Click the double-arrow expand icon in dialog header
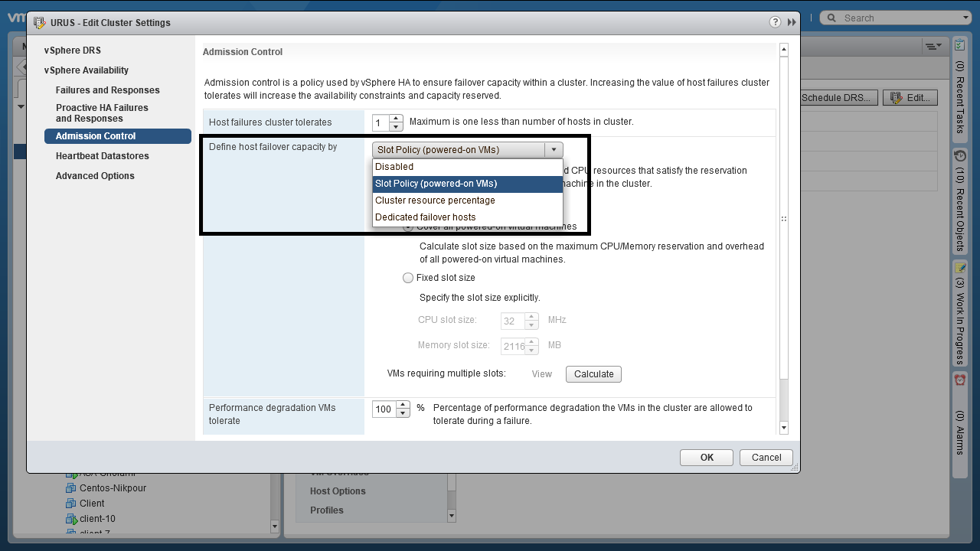The image size is (980, 551). coord(792,23)
